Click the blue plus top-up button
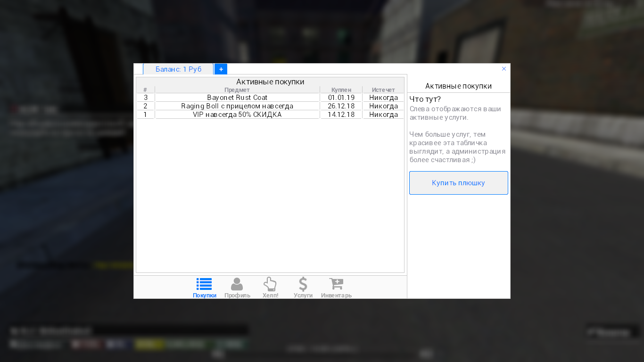644x362 pixels. 221,69
